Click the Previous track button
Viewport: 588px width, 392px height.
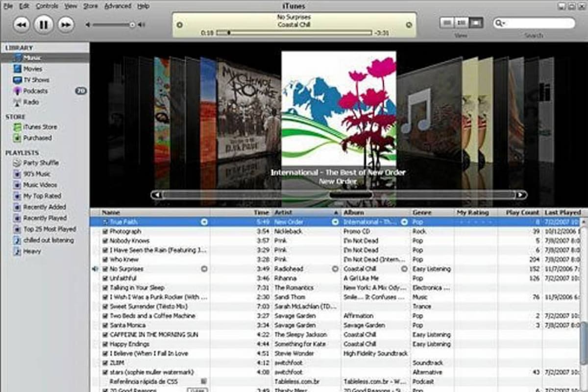pyautogui.click(x=21, y=24)
